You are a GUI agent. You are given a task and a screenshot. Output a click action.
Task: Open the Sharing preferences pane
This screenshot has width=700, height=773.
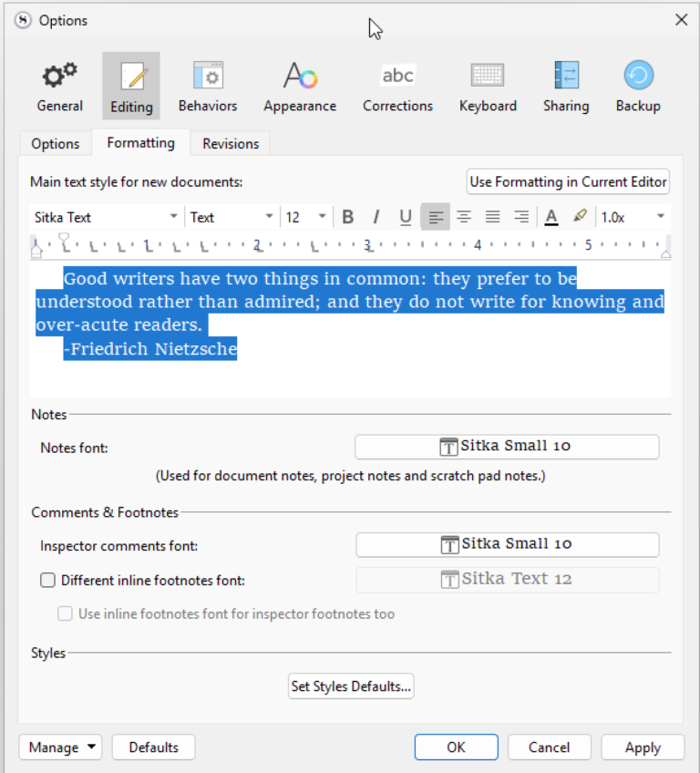point(566,87)
